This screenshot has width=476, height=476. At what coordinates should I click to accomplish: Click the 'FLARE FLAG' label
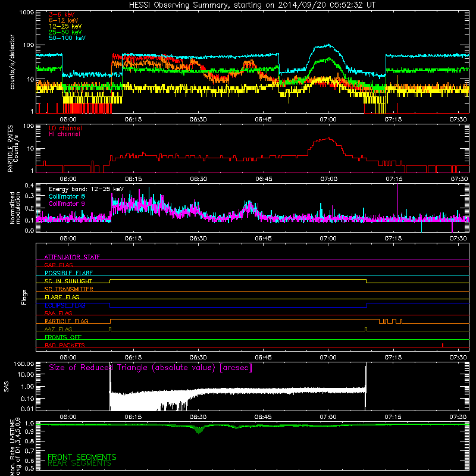tap(62, 297)
